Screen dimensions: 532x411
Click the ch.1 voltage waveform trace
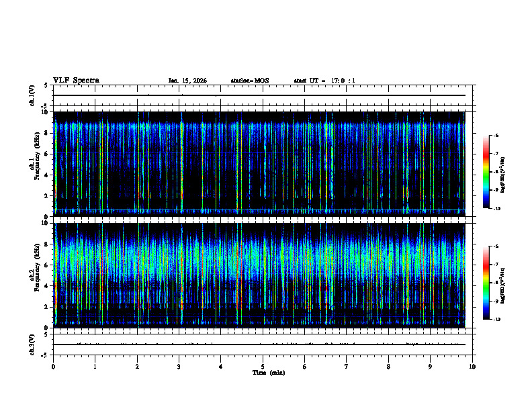(x=259, y=95)
